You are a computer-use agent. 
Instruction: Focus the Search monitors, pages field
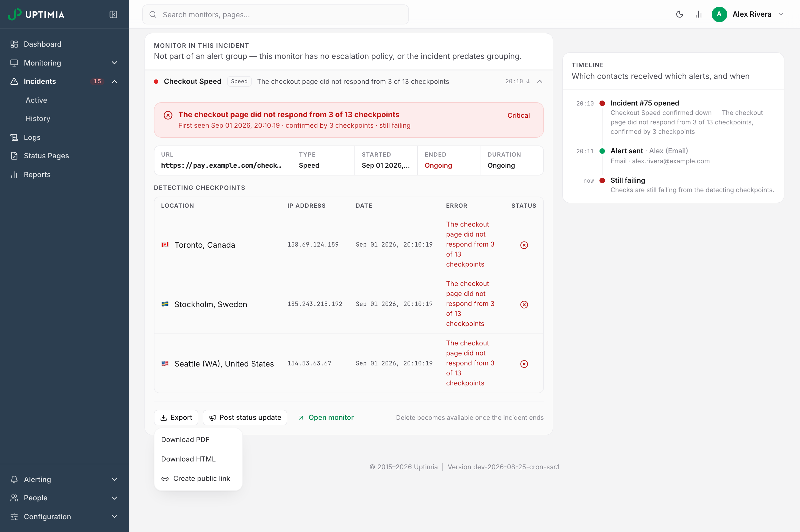tap(275, 15)
